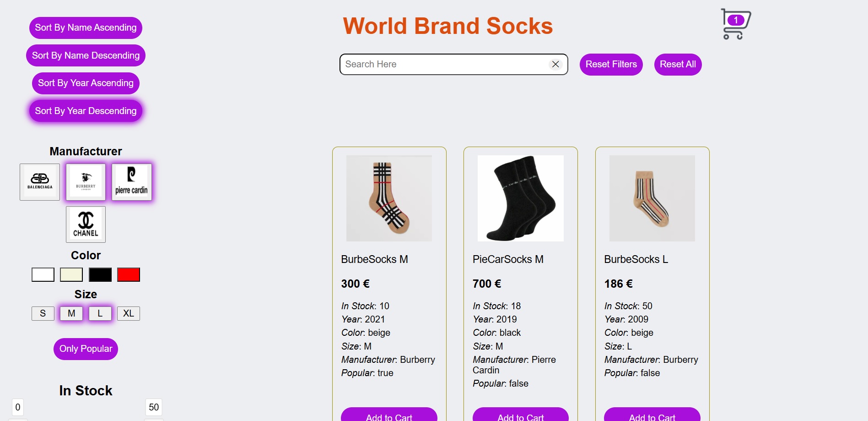Open the shopping cart
The image size is (868, 421).
tap(735, 23)
